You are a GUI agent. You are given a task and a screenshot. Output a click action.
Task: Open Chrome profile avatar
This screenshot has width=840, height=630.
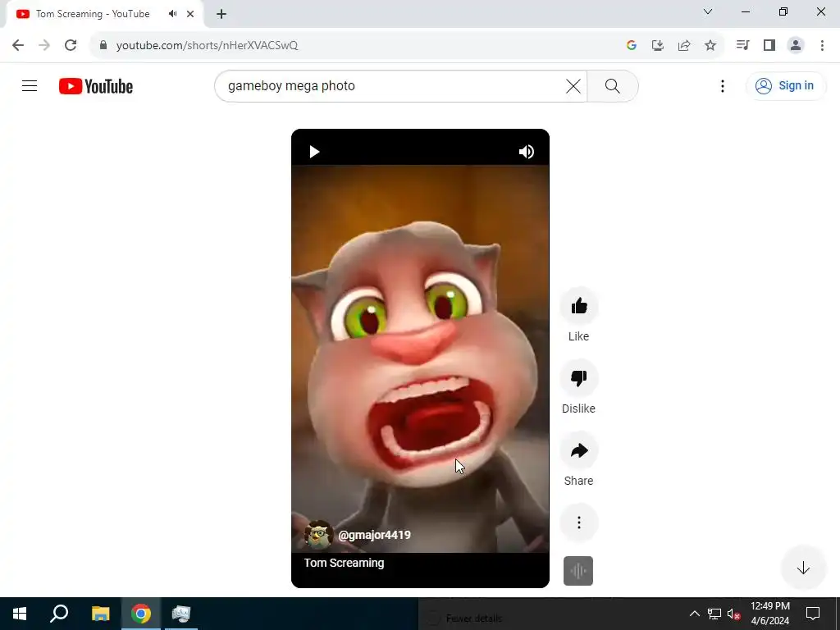[796, 46]
